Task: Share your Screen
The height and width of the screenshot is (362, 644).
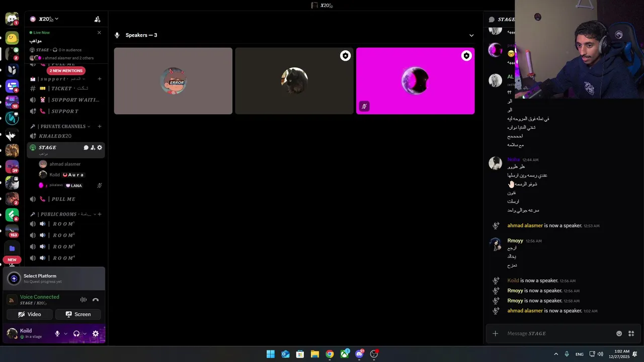Action: click(78, 314)
